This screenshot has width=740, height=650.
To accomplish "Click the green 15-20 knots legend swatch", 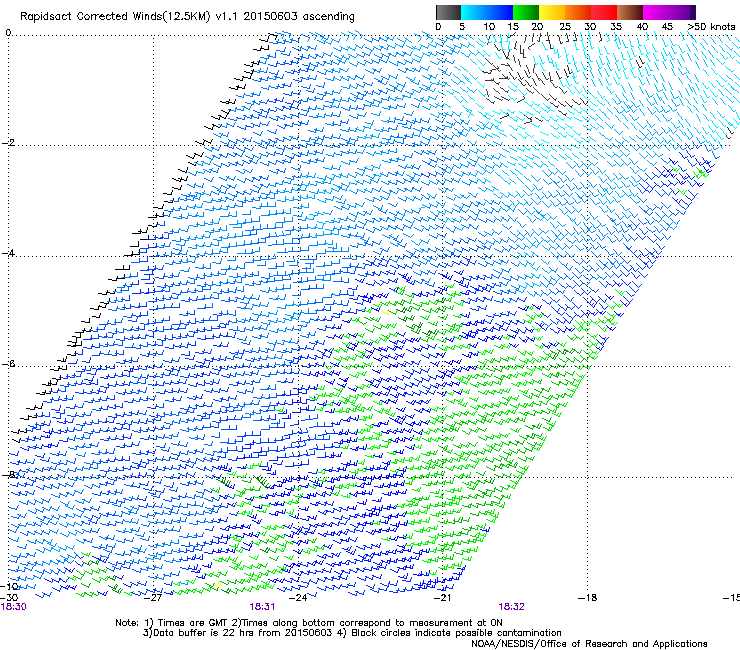I will click(x=526, y=12).
